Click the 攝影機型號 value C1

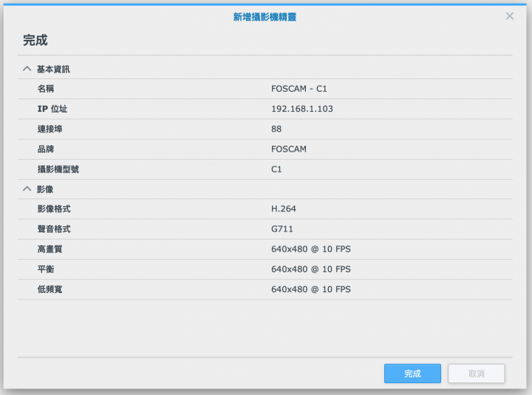tap(276, 169)
